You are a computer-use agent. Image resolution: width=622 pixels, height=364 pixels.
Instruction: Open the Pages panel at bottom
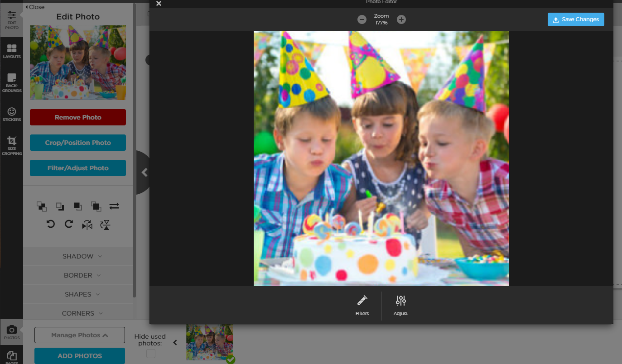click(x=12, y=357)
